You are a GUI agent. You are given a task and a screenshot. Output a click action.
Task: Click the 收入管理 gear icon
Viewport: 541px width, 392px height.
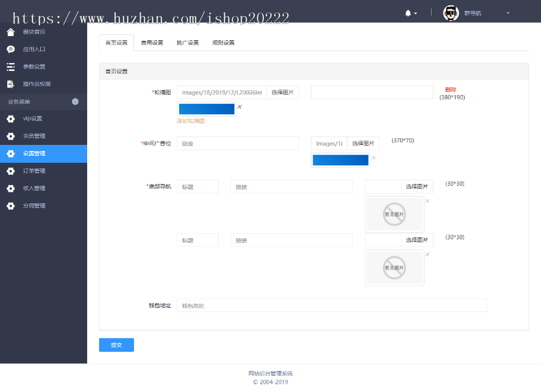[10, 188]
